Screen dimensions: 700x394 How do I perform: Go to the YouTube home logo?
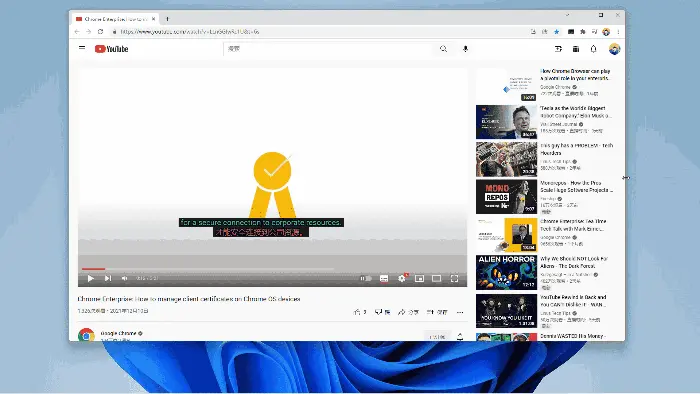[112, 49]
